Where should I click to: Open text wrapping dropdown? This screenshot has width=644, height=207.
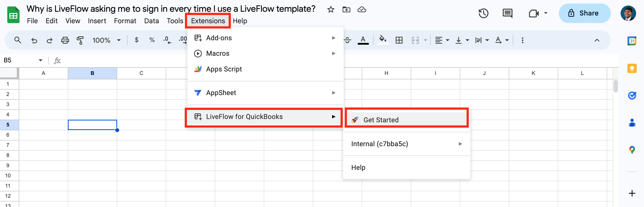click(482, 40)
